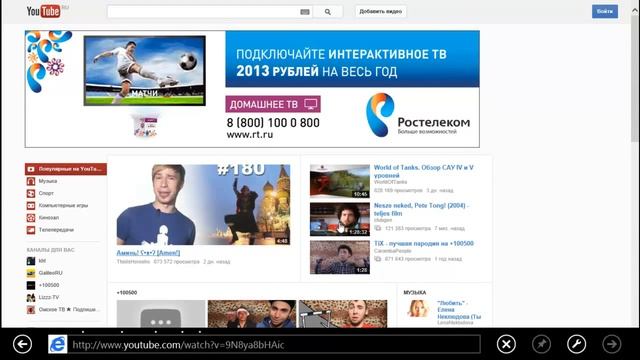The width and height of the screenshot is (640, 360).
Task: Click the МУЗЫКА section heading
Action: tap(415, 293)
